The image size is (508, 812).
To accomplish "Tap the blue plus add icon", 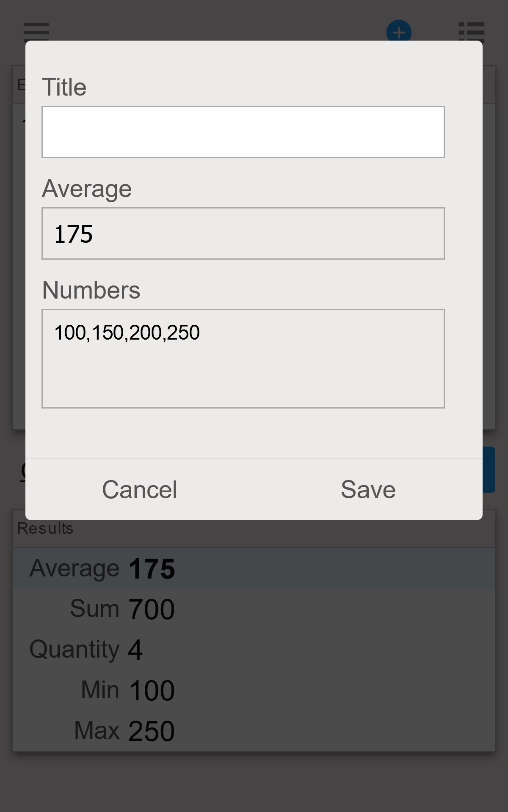I will coord(399,31).
